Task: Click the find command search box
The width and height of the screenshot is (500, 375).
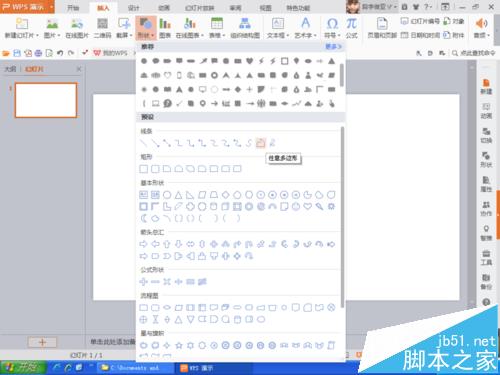Action: tap(474, 53)
